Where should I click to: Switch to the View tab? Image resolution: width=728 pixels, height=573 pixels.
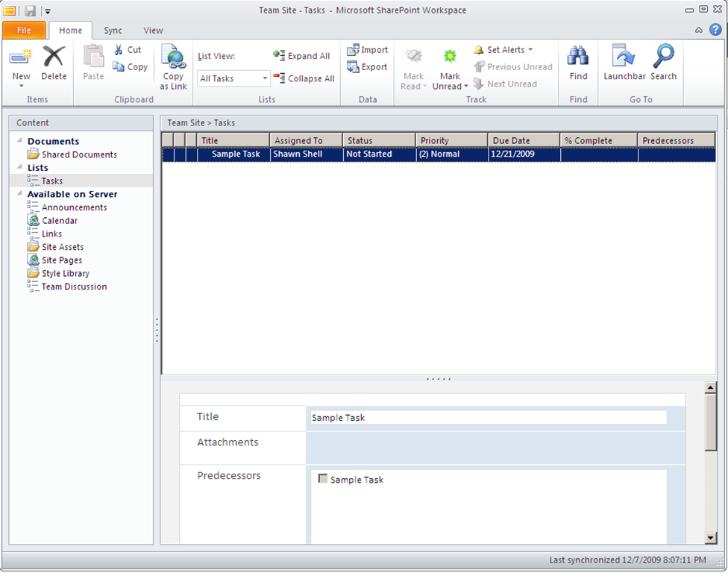click(x=153, y=30)
